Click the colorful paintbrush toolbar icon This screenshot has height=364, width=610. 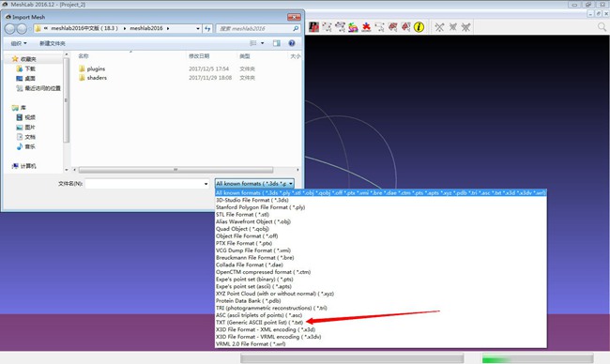click(x=353, y=27)
